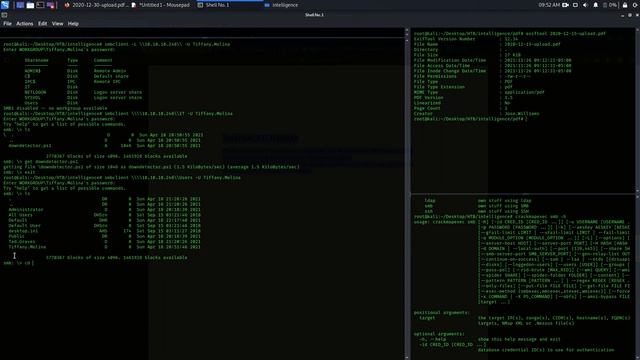
Task: Open the Help menu
Action: pyautogui.click(x=73, y=24)
